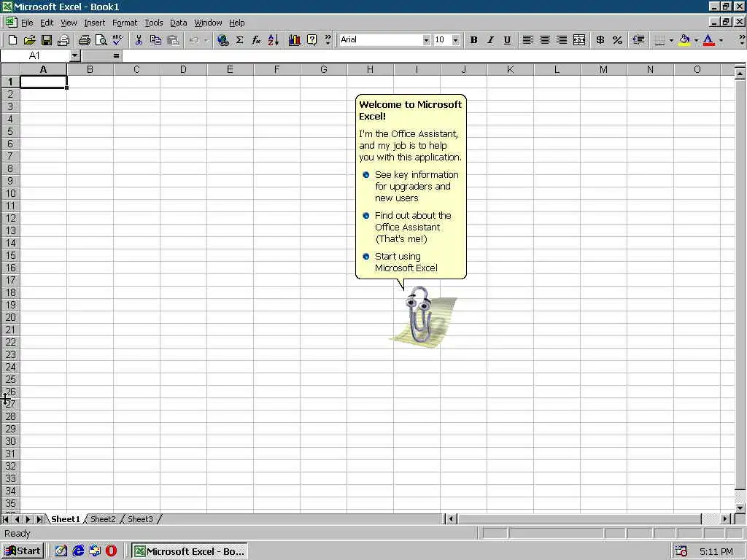Switch to the Sheet3 tab
Viewport: 747px width, 560px height.
(140, 519)
